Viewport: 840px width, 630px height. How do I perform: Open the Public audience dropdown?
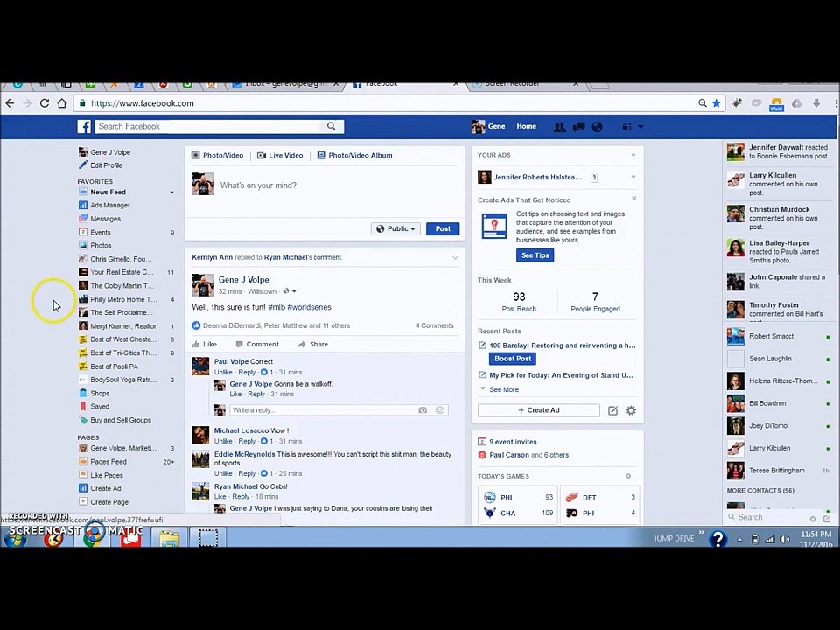coord(395,228)
